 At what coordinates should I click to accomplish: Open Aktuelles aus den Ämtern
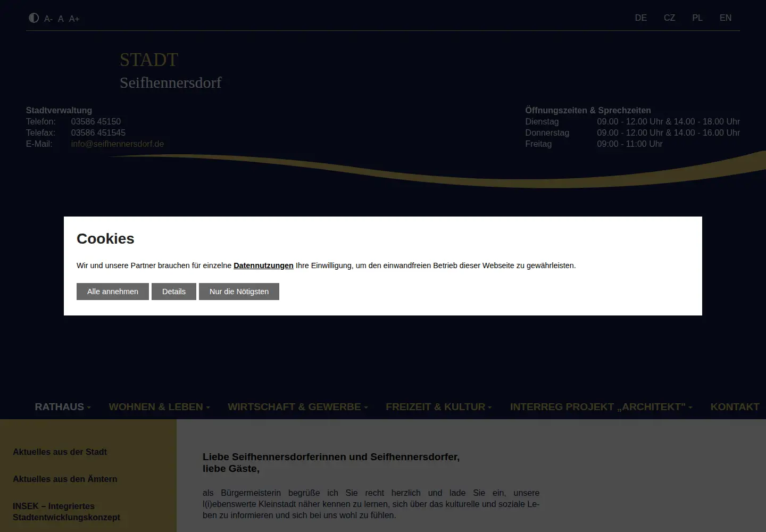point(65,479)
